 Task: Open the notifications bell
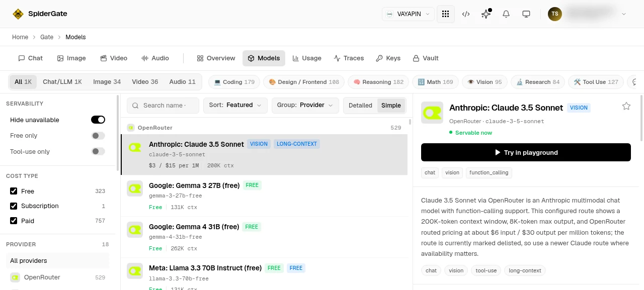click(506, 14)
